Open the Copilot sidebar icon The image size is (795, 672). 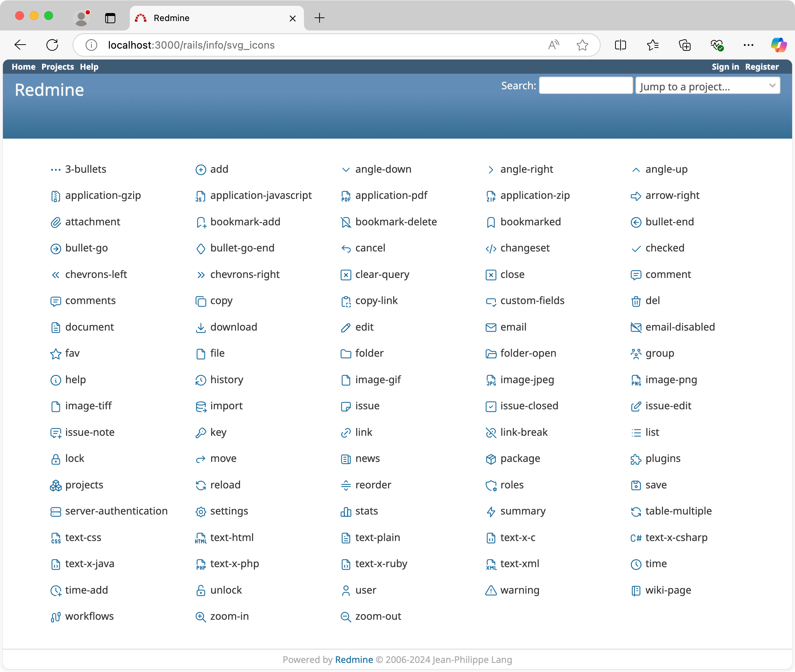click(779, 45)
